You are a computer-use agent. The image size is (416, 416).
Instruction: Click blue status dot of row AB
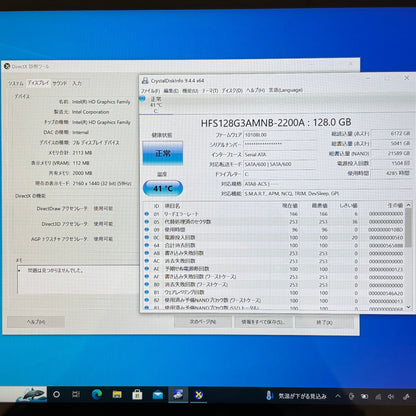pyautogui.click(x=146, y=253)
